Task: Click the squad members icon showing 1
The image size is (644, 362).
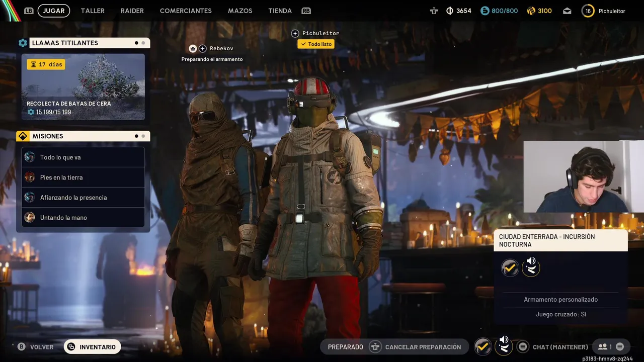Action: pos(605,347)
